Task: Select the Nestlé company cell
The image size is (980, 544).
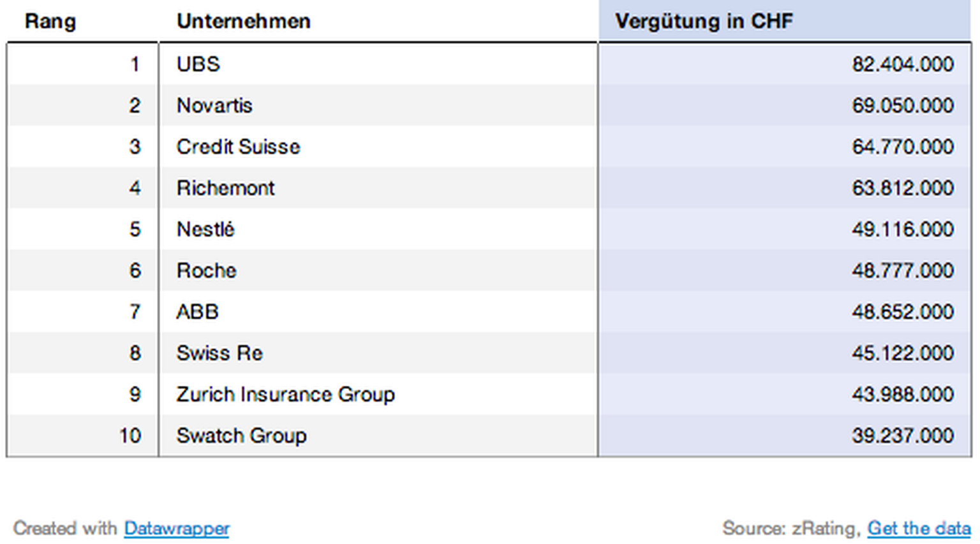Action: coord(205,229)
